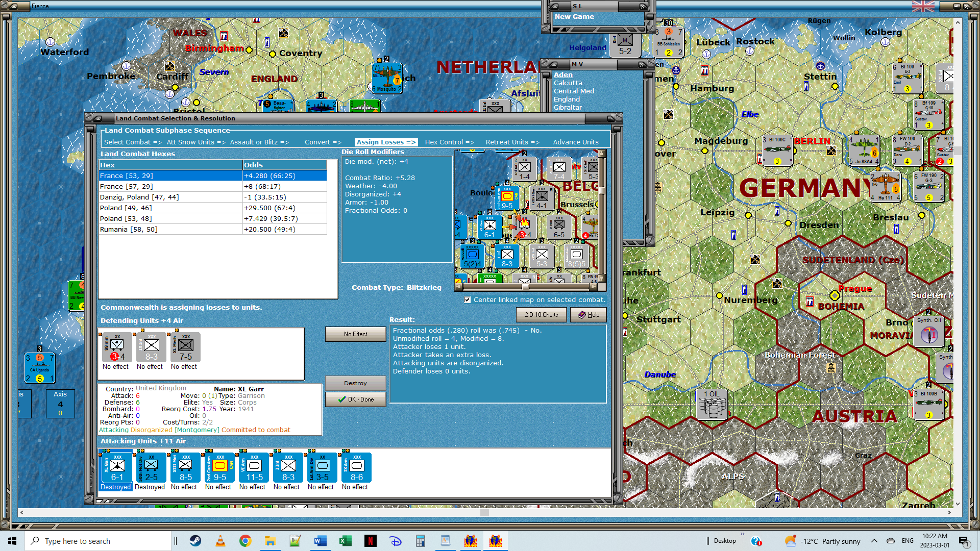980x551 pixels.
Task: Open the 2-D-10 Charts
Action: pos(541,315)
